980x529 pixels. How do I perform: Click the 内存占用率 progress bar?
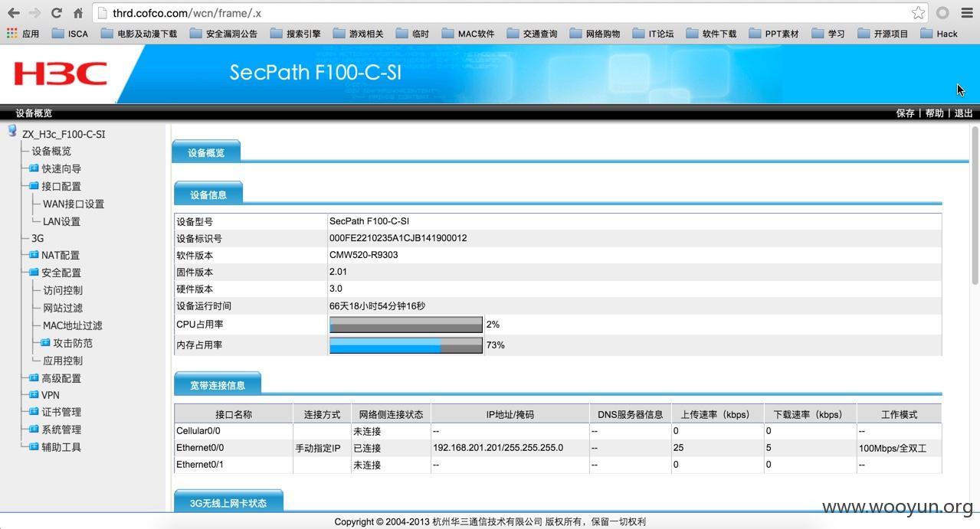406,345
